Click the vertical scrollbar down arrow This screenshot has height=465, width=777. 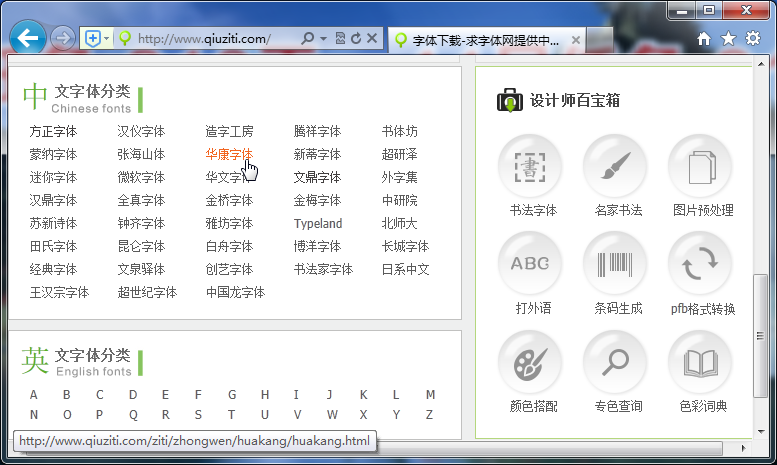(761, 431)
